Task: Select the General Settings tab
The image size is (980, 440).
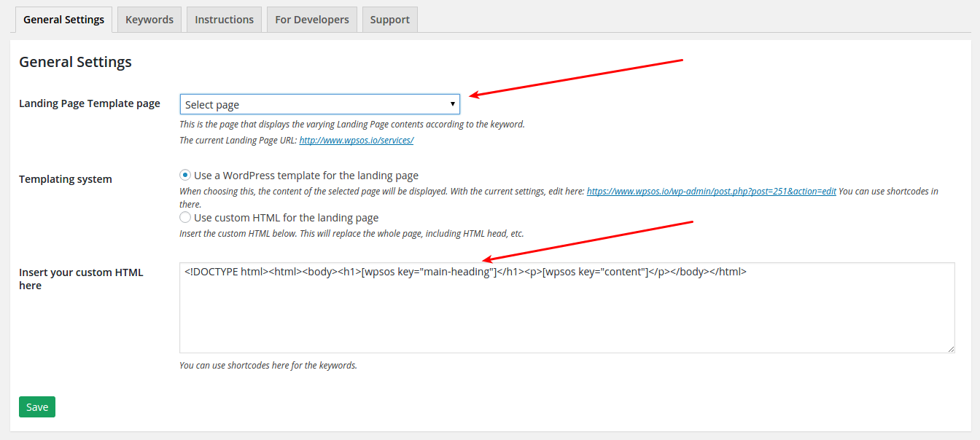Action: coord(63,20)
